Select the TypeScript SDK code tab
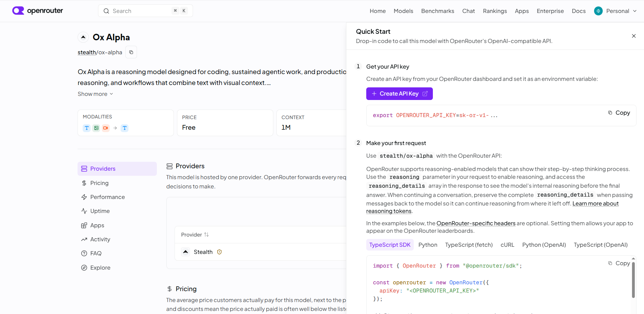 (390, 245)
